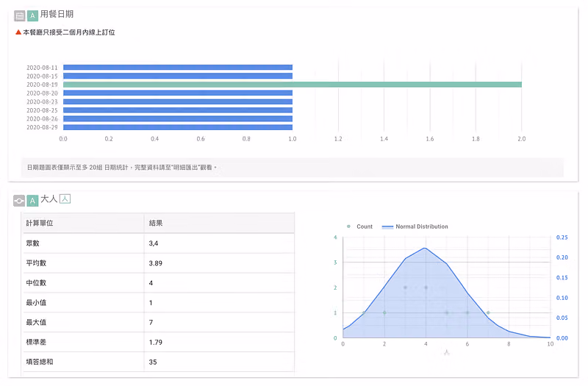Screen dimensions: 588x386
Task: Click the 0.00 right axis label
Action: tap(562, 338)
